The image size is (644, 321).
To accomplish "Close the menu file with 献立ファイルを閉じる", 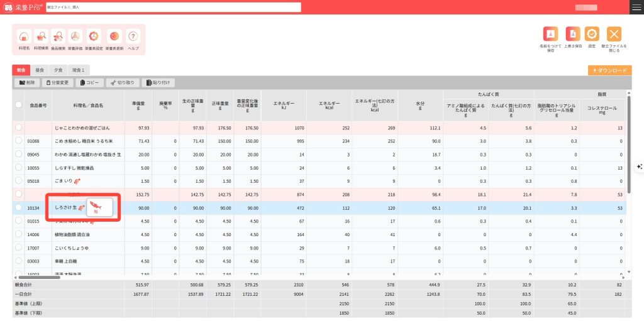I will pyautogui.click(x=614, y=35).
